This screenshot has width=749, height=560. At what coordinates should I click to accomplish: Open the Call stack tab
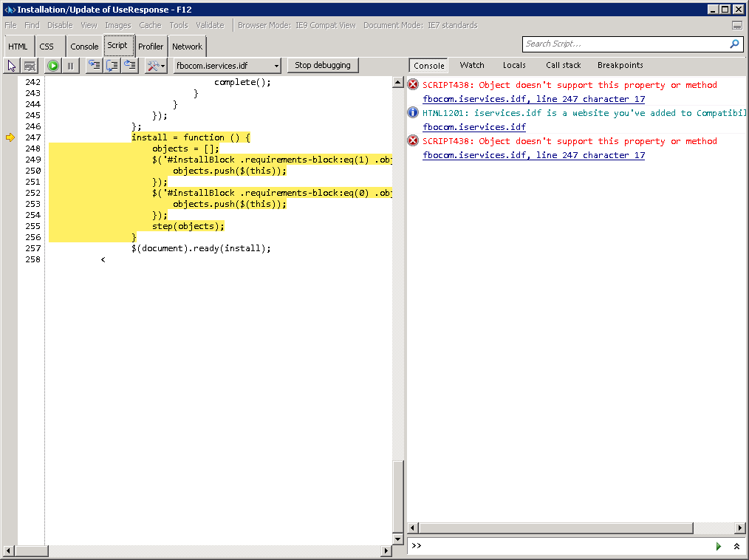click(563, 65)
